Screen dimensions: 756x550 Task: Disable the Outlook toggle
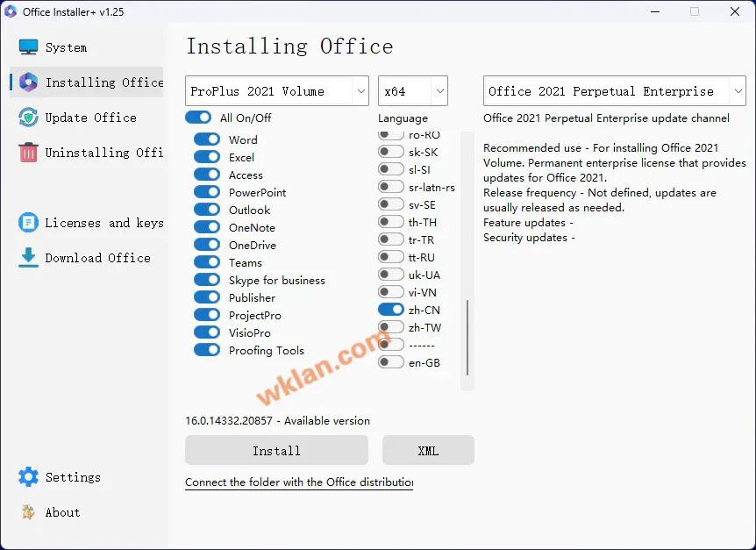click(207, 209)
